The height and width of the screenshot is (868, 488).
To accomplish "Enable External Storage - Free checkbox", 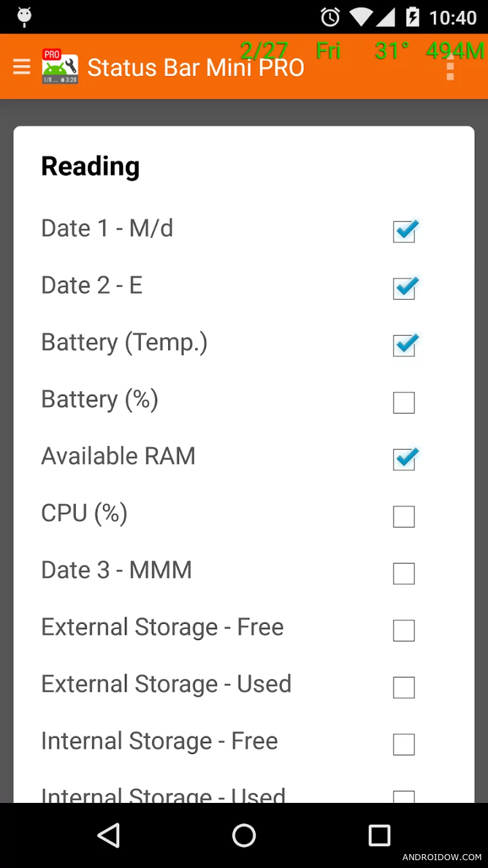I will 404,631.
